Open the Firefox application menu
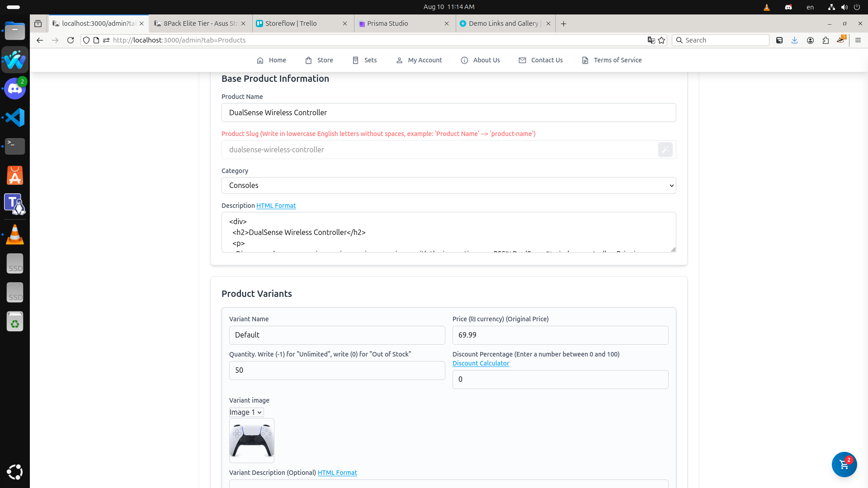 point(858,40)
